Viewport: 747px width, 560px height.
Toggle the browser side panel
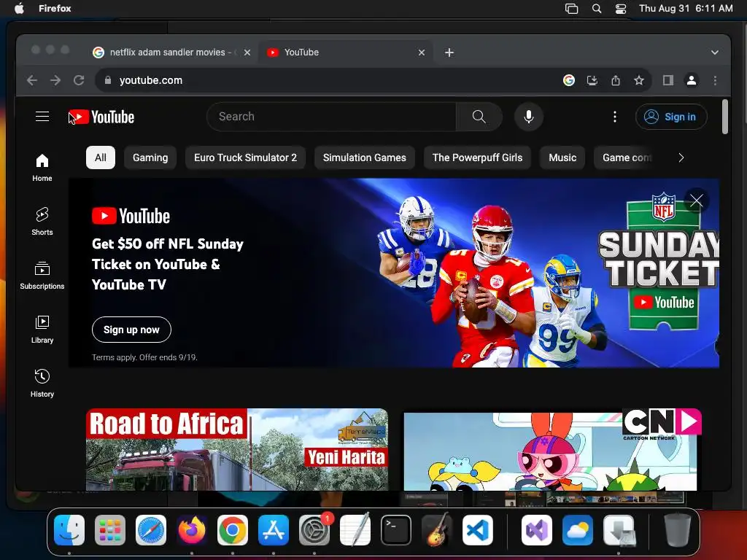coord(668,80)
